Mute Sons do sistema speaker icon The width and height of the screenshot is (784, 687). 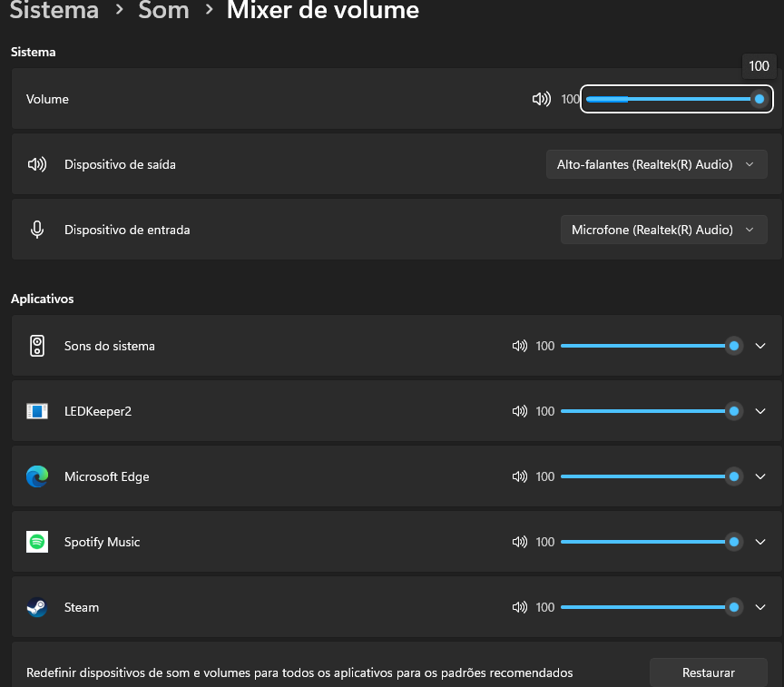point(520,346)
